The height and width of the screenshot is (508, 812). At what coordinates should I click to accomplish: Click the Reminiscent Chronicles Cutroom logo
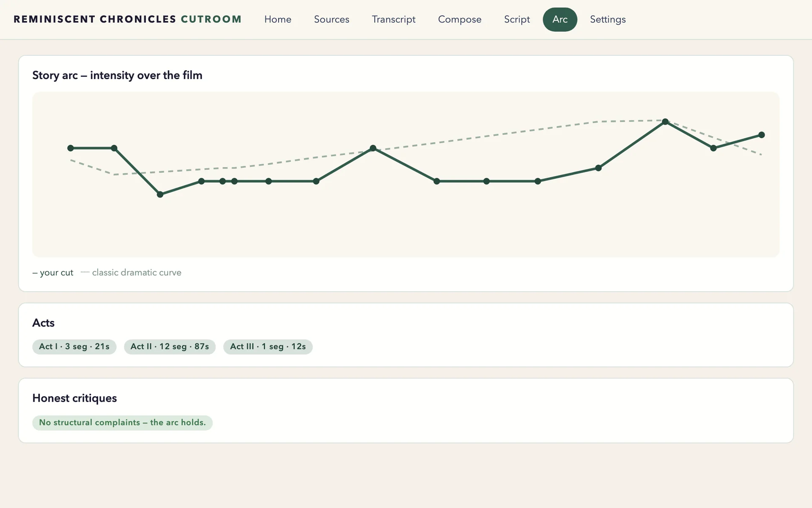coord(127,19)
